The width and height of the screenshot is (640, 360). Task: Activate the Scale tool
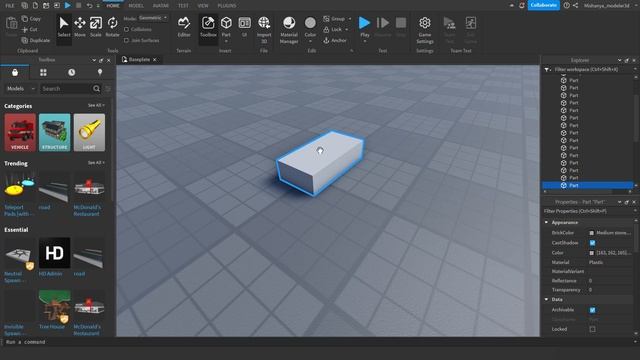(x=96, y=27)
